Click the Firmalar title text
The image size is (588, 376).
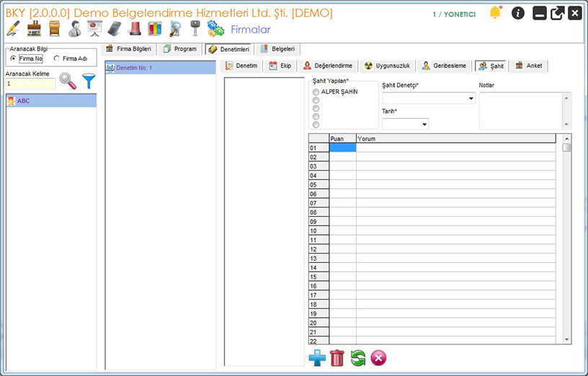(251, 30)
